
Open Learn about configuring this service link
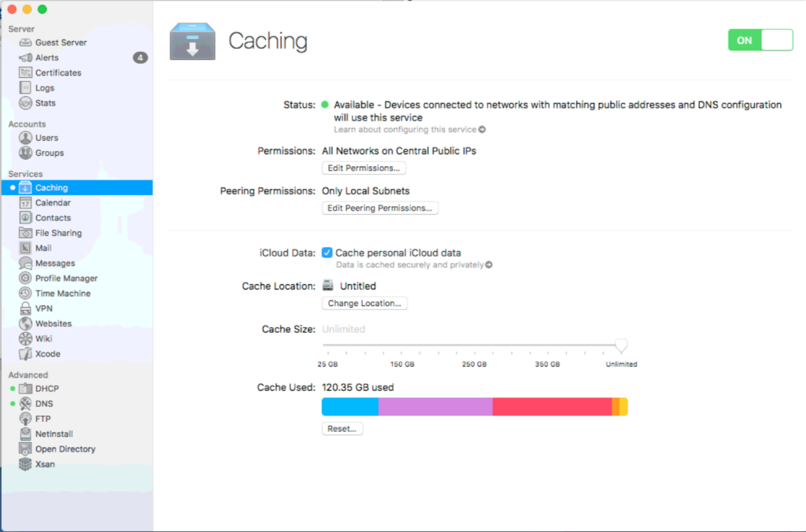click(409, 130)
